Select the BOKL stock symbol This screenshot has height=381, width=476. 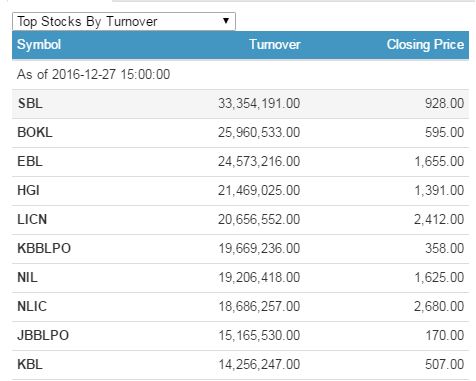coord(35,132)
